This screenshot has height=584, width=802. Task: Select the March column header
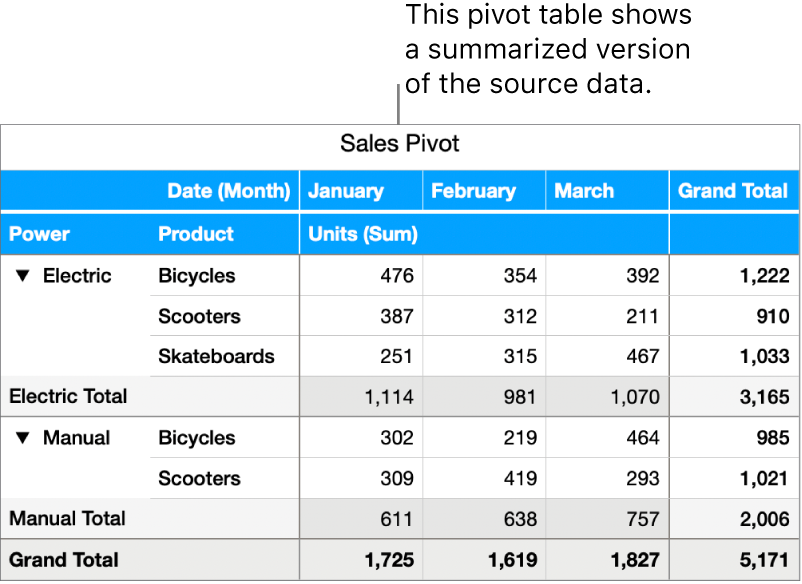point(584,191)
